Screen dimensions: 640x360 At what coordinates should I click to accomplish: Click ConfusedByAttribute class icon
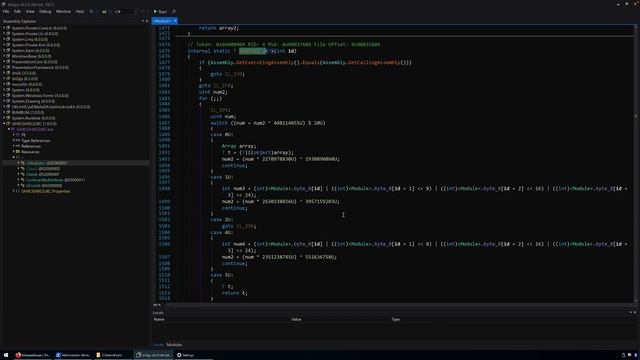click(23, 180)
